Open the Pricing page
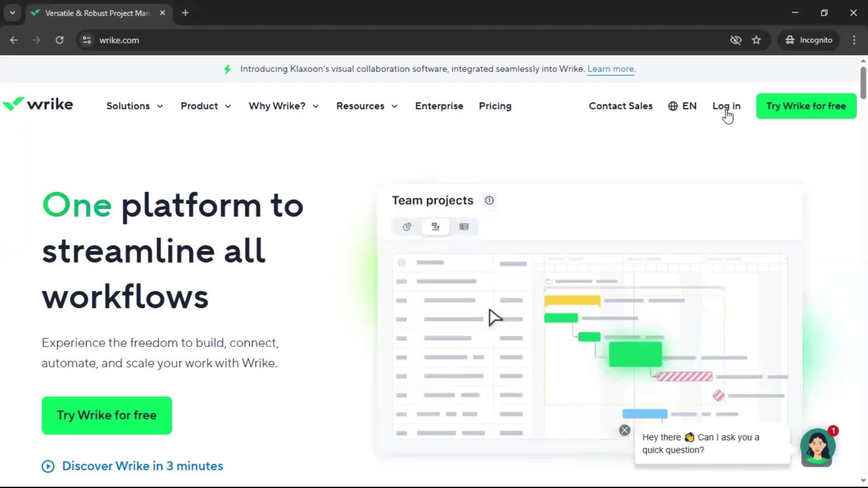868x488 pixels. tap(495, 106)
